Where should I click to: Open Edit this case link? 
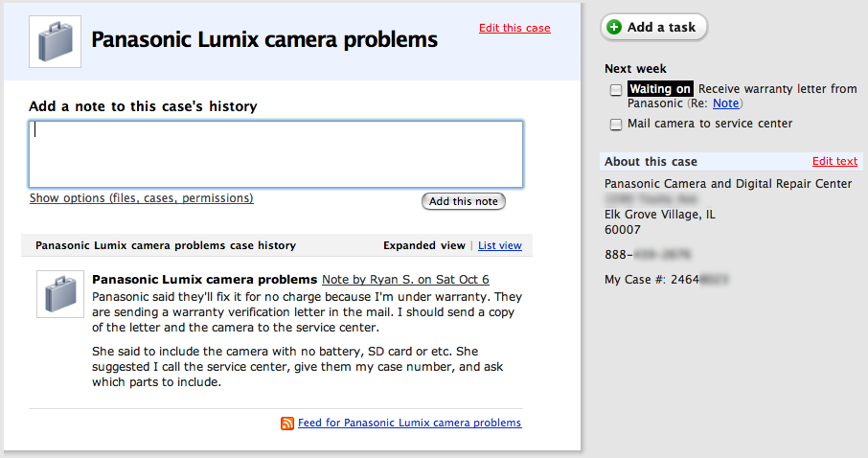(514, 28)
